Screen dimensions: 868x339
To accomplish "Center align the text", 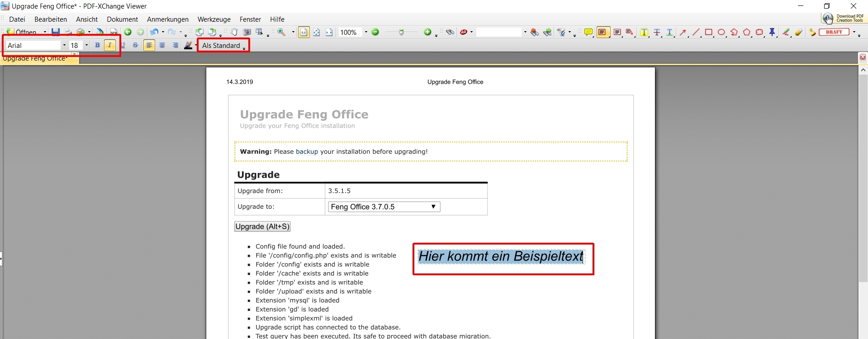I will tap(162, 45).
